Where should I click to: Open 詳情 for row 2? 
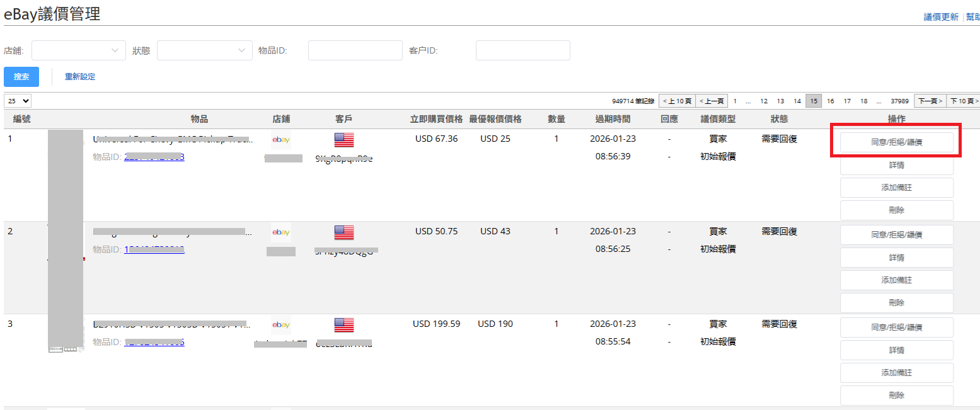(x=896, y=258)
